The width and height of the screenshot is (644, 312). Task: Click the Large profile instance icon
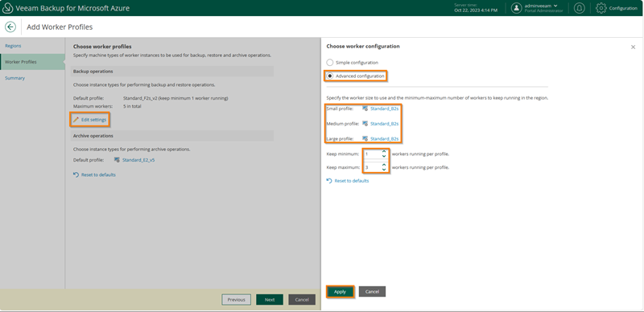point(365,139)
